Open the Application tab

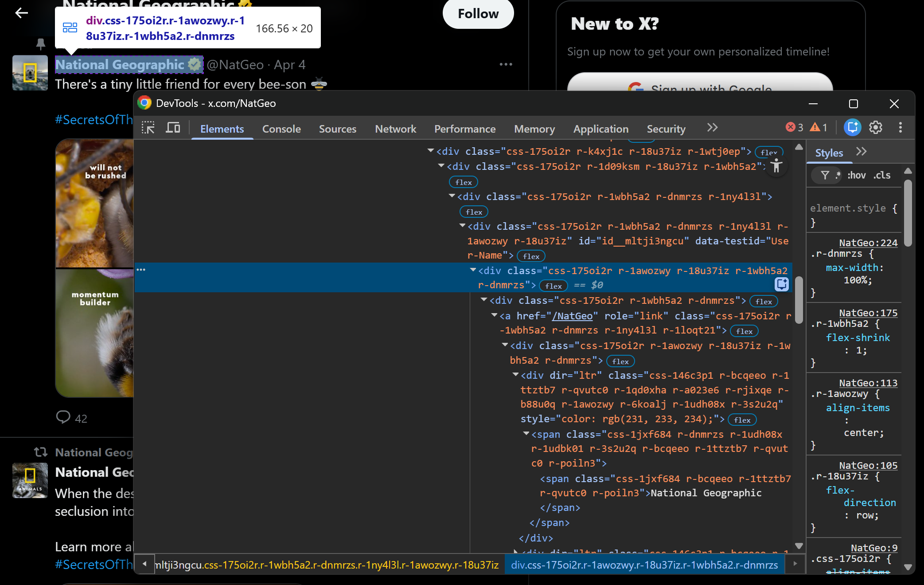(x=601, y=129)
